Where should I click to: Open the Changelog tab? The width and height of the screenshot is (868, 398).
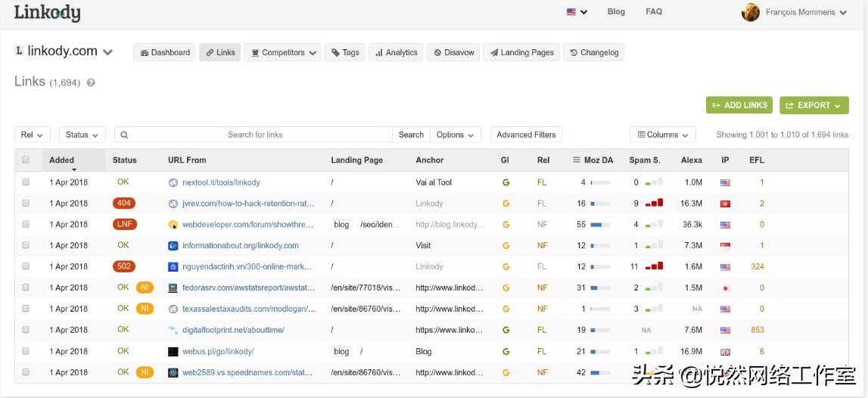(x=594, y=52)
